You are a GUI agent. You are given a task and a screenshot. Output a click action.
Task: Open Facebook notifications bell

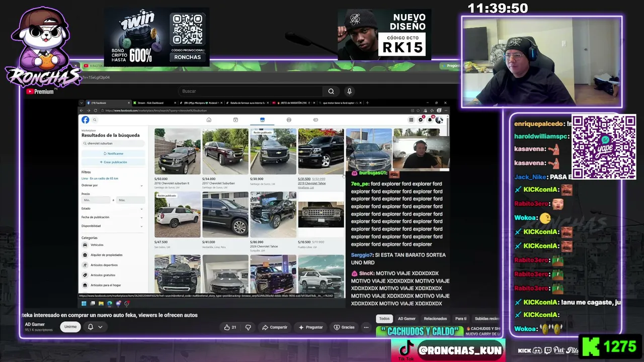click(x=430, y=120)
